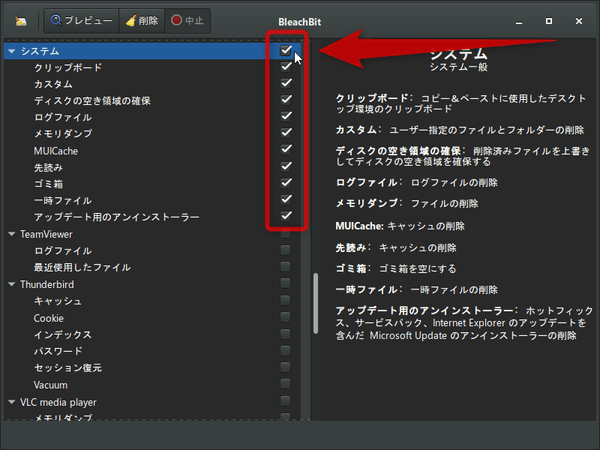Close the BleachBit window
The image size is (600, 450).
(x=579, y=21)
